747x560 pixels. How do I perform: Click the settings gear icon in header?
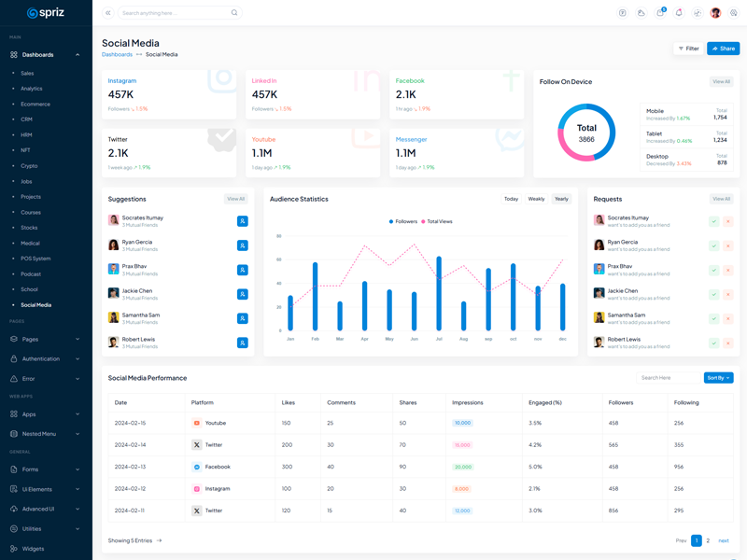(x=734, y=13)
